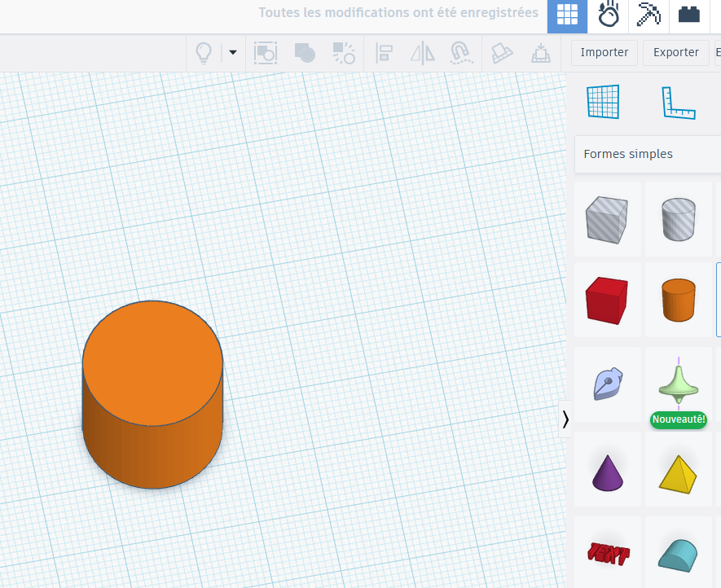Pick the red TEXT shape
This screenshot has width=721, height=588.
click(x=608, y=553)
